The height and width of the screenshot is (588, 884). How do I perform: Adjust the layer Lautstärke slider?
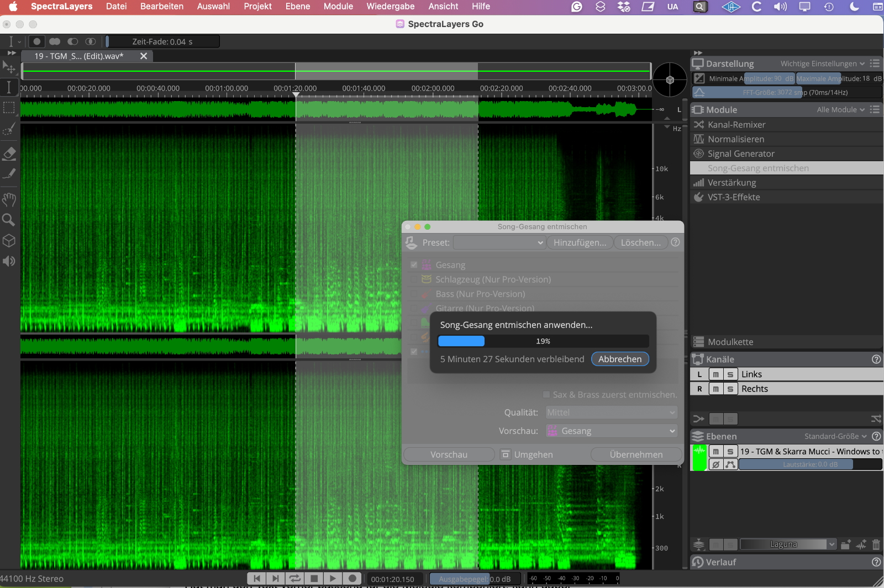[x=809, y=464]
